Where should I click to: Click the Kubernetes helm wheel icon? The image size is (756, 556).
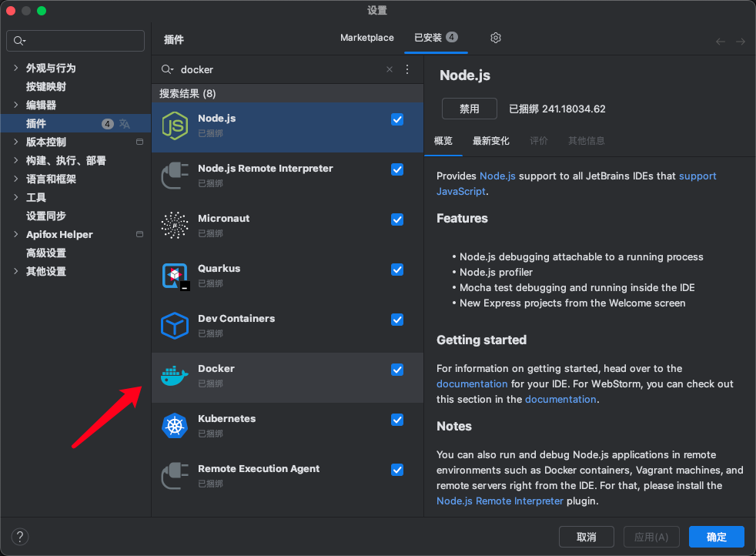(175, 427)
